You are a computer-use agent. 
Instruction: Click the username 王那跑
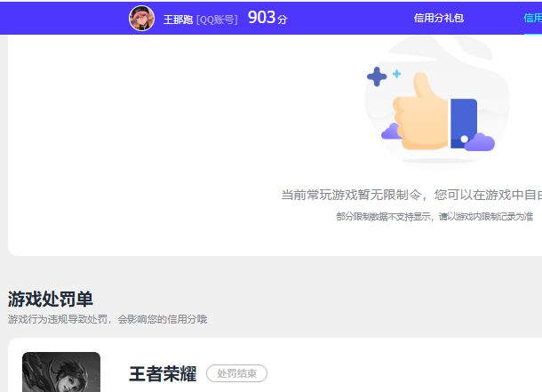(178, 20)
